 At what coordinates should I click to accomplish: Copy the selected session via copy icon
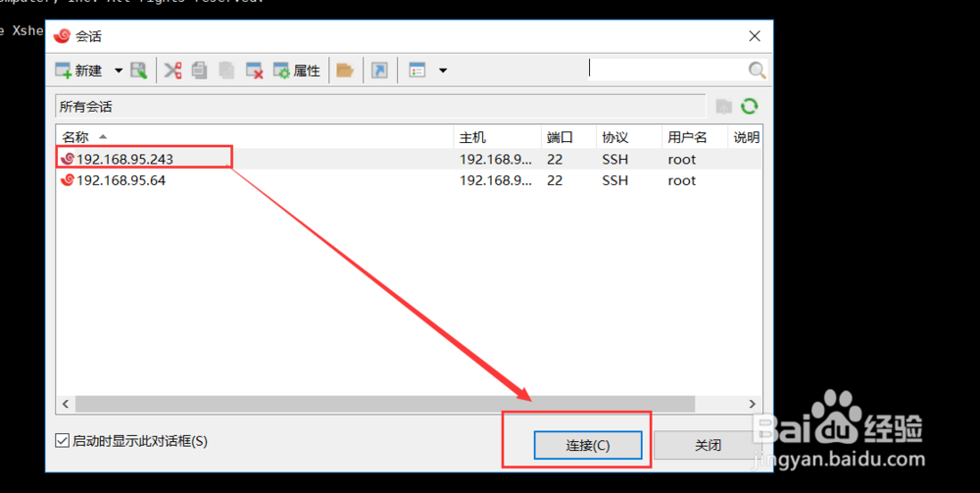199,71
